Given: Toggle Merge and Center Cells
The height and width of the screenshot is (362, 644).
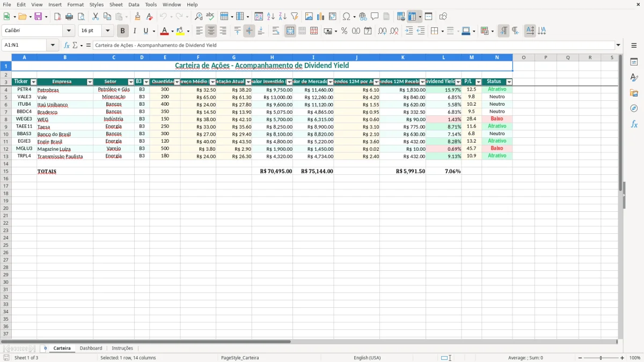Looking at the screenshot, I should 290,31.
